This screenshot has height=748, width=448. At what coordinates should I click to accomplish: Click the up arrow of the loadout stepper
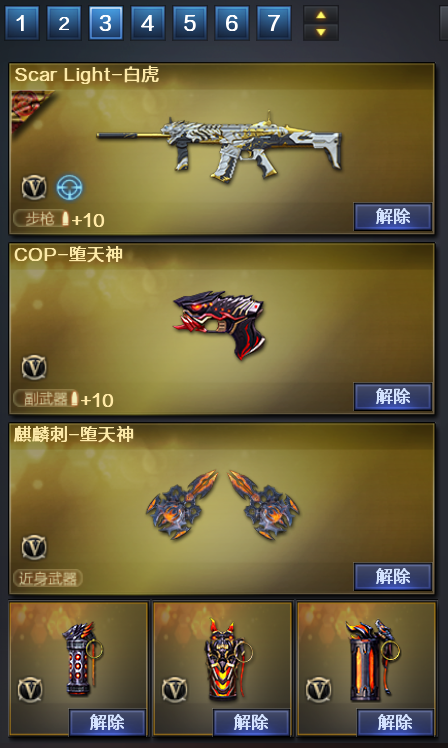click(321, 15)
